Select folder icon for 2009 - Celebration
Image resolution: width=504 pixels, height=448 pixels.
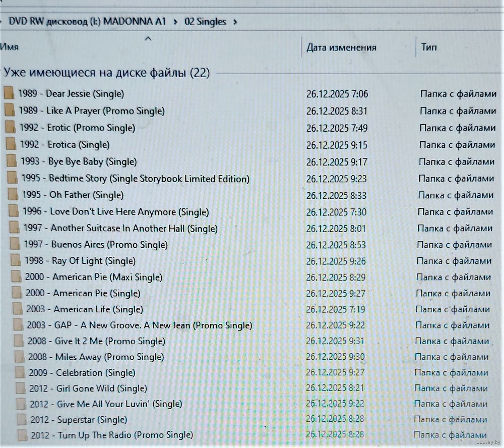[x=20, y=373]
